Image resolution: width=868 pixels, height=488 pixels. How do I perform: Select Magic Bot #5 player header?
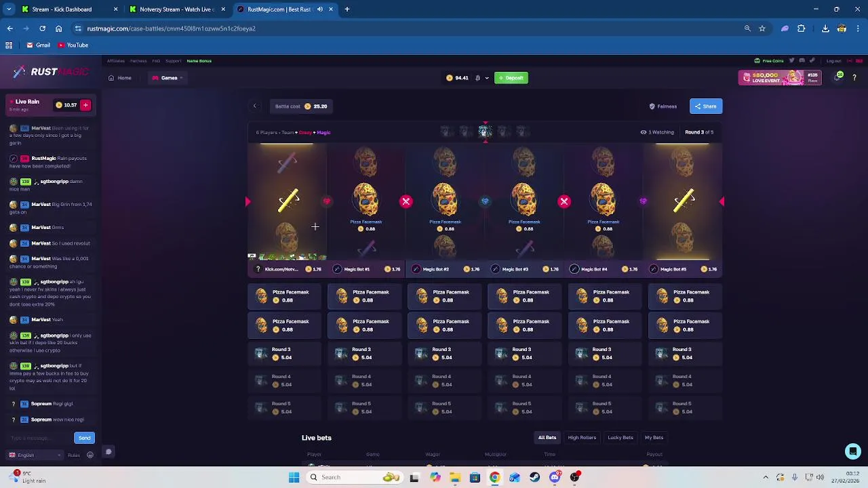coord(683,269)
